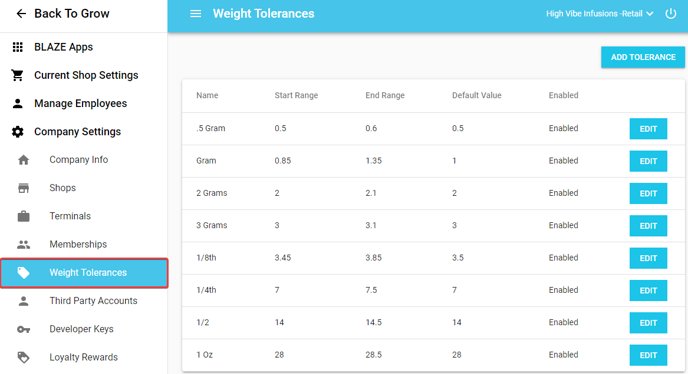Click the Default Value column header
Viewport: 688px width, 374px height.
(477, 95)
